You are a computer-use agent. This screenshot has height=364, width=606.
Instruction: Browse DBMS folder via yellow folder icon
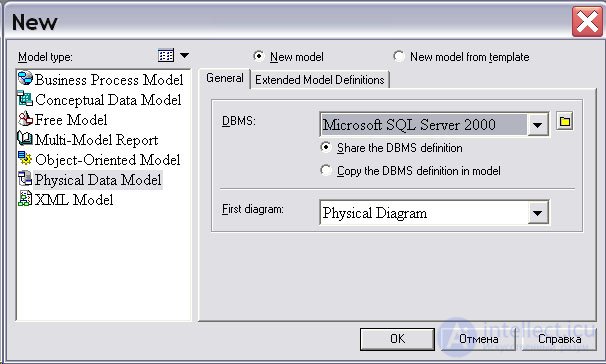tap(565, 122)
